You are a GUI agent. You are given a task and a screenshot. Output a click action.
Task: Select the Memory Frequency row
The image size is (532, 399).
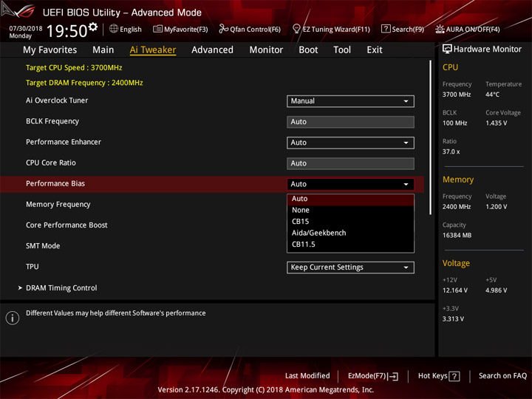point(58,204)
